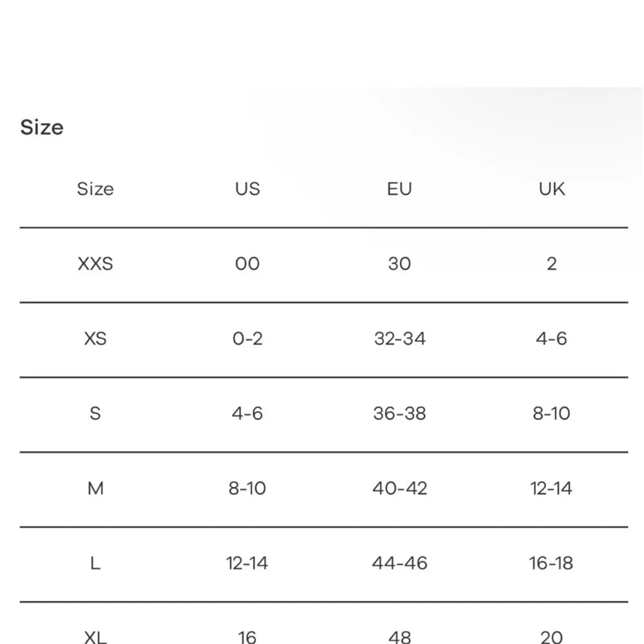Select the EU 32-34 cell for XS
This screenshot has height=644, width=644.
[399, 338]
